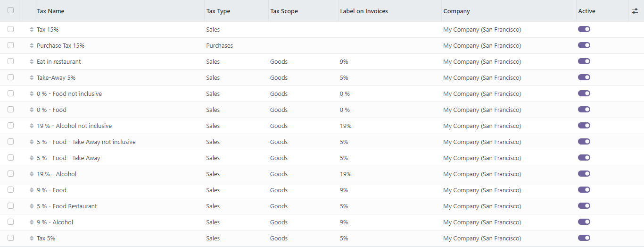Sort by Tax Type column header

pyautogui.click(x=218, y=11)
